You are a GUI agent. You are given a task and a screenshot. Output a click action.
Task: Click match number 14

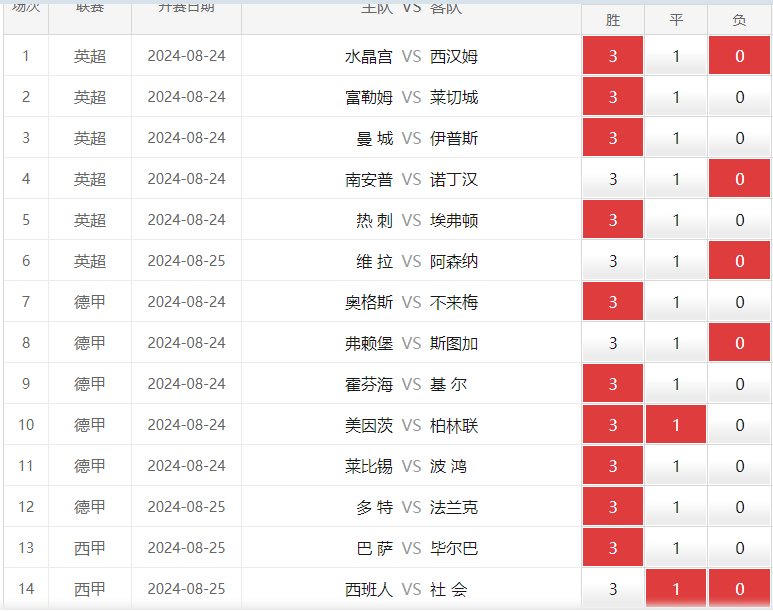[x=26, y=588]
